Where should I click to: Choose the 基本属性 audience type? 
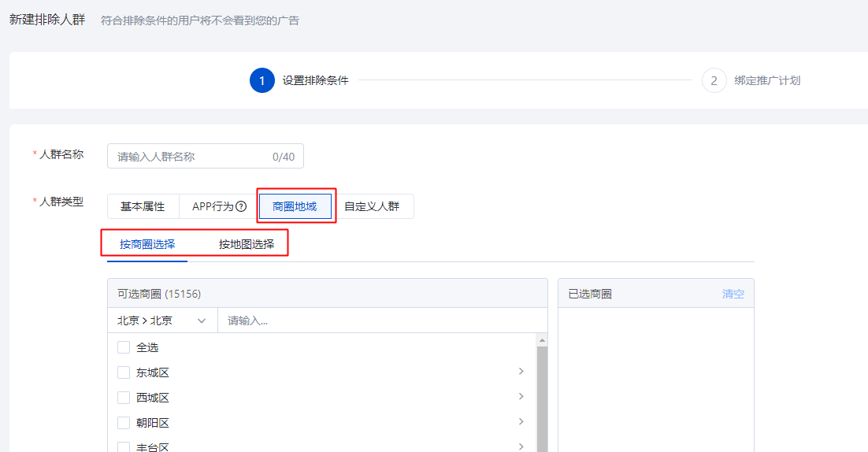tap(143, 206)
